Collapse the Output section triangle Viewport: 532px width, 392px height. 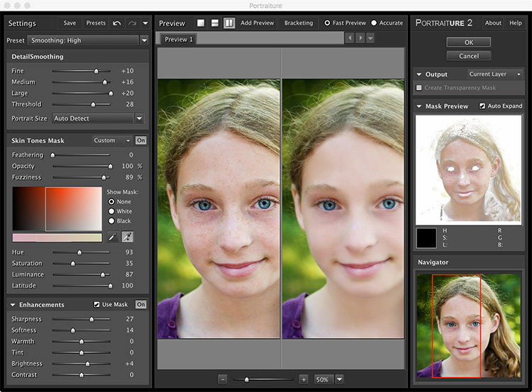pos(419,74)
